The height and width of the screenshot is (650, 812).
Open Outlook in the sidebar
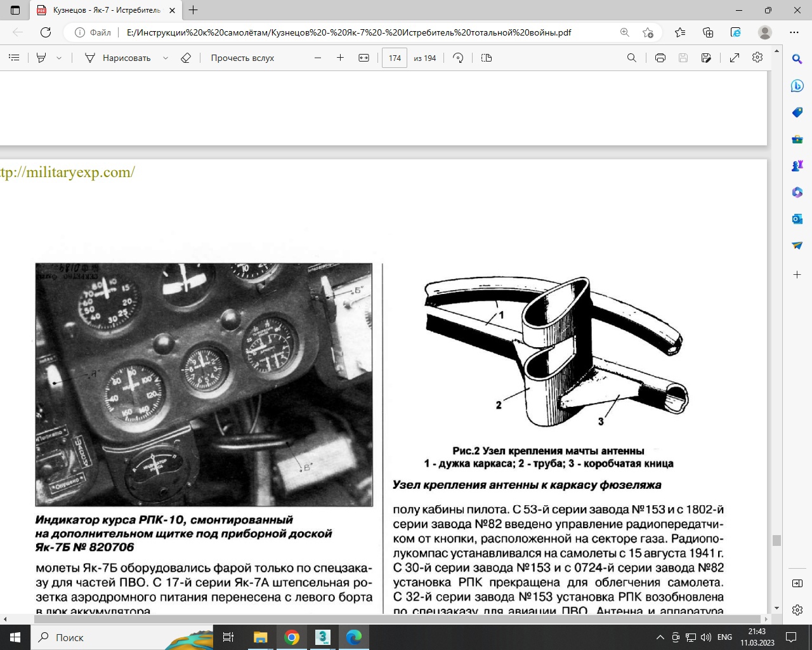click(x=797, y=219)
